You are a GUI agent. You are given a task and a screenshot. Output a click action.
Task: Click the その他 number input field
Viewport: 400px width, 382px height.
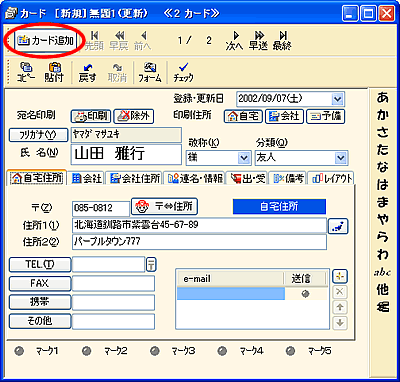pyautogui.click(x=113, y=321)
